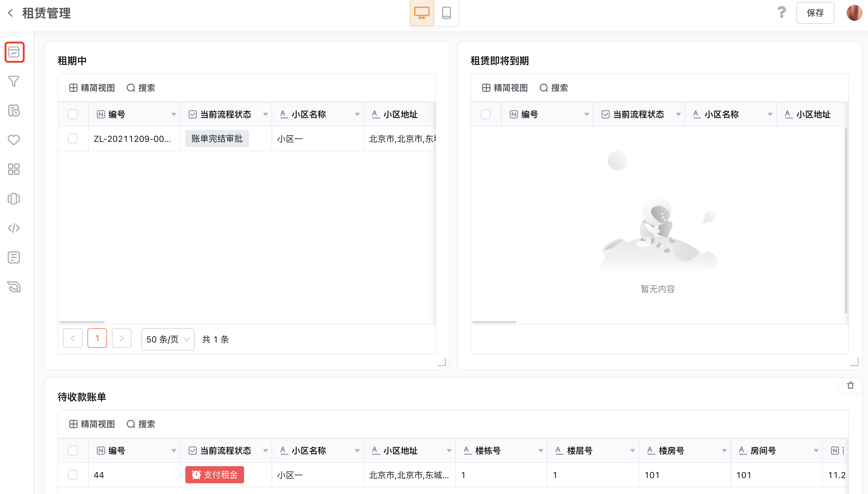The height and width of the screenshot is (494, 868).
Task: Go to next page in 租期中 pagination
Action: tap(121, 338)
